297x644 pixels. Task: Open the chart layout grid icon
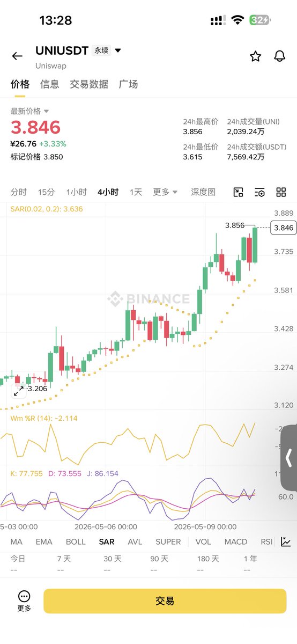(281, 192)
